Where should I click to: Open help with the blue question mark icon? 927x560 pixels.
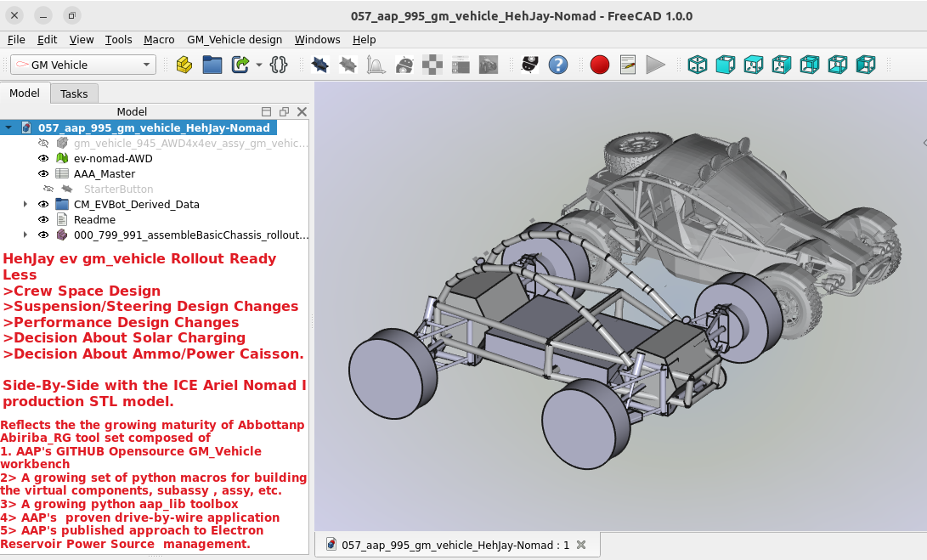(557, 65)
